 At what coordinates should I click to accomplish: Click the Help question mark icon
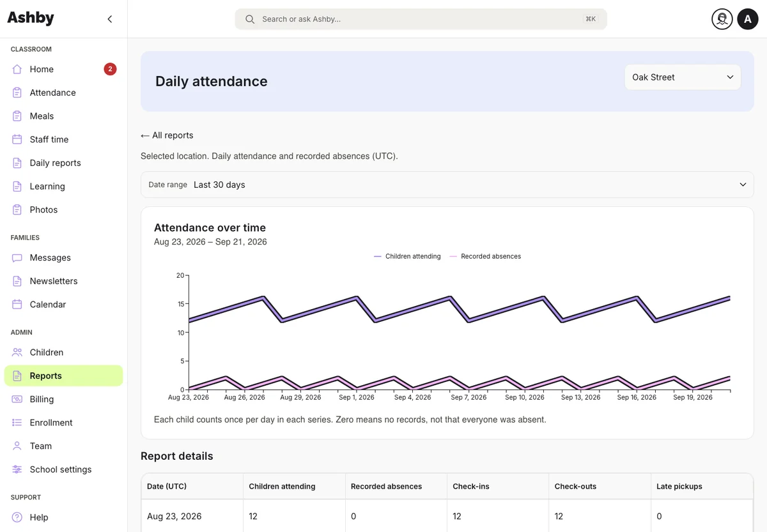17,517
